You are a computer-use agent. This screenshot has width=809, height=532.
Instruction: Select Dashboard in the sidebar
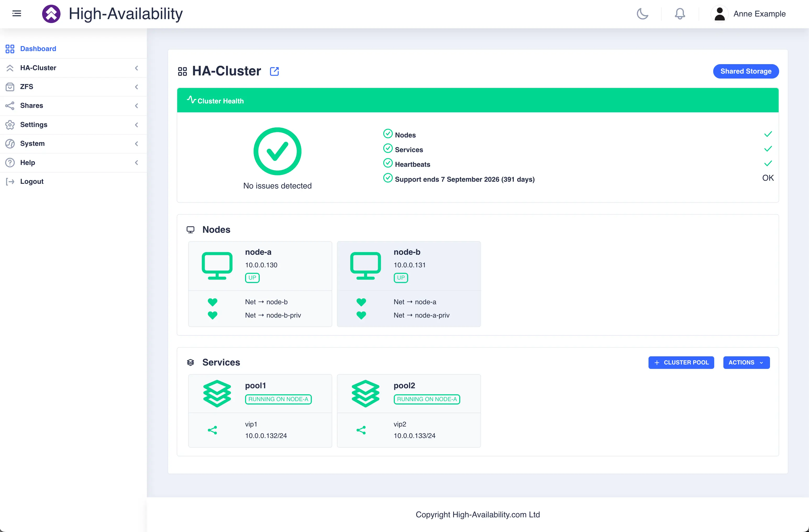click(x=38, y=49)
